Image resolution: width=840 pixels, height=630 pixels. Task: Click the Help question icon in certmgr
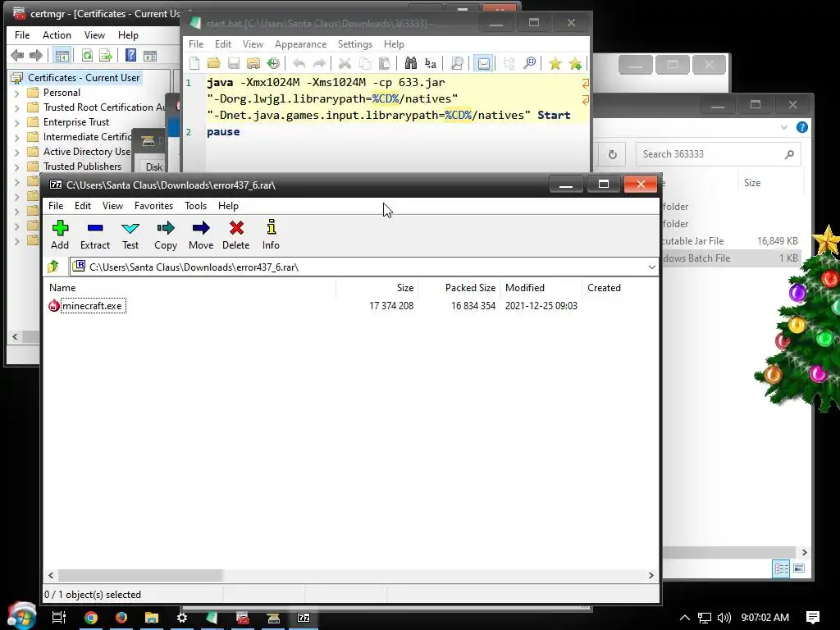[130, 55]
